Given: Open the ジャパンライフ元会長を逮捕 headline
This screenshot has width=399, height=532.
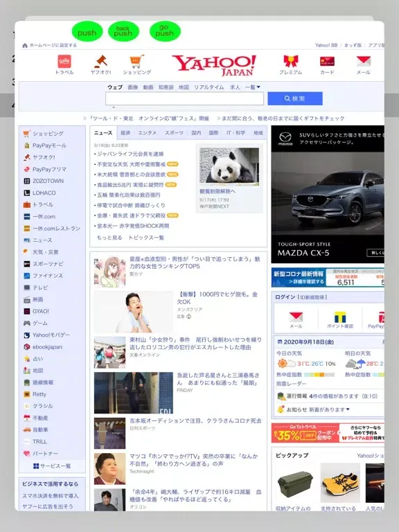Looking at the screenshot, I should pos(130,154).
